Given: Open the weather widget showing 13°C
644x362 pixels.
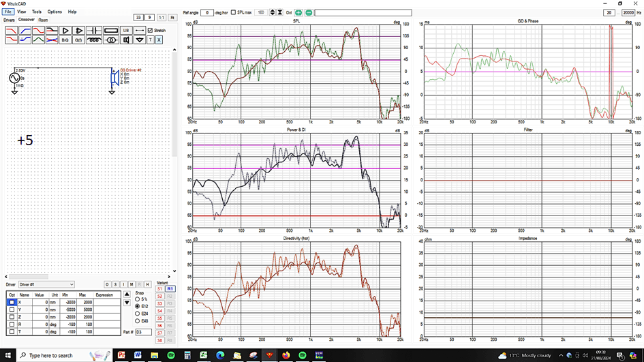Looking at the screenshot, I should [525, 355].
